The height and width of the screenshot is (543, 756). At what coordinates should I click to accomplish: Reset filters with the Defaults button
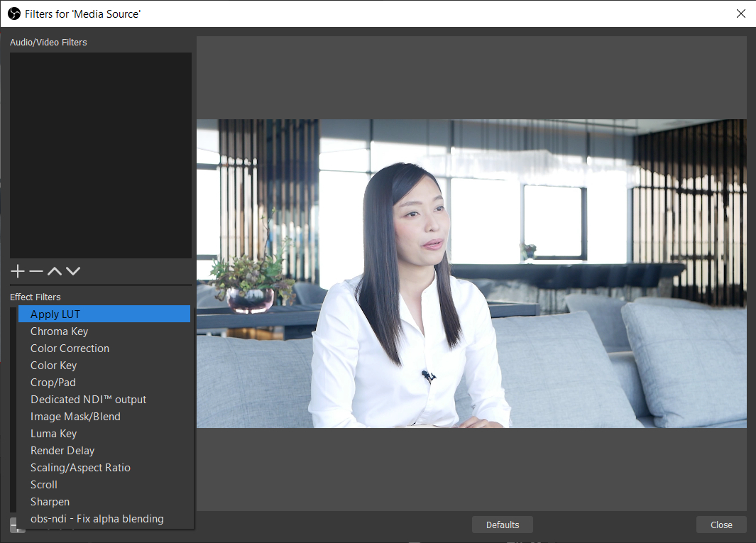click(503, 524)
